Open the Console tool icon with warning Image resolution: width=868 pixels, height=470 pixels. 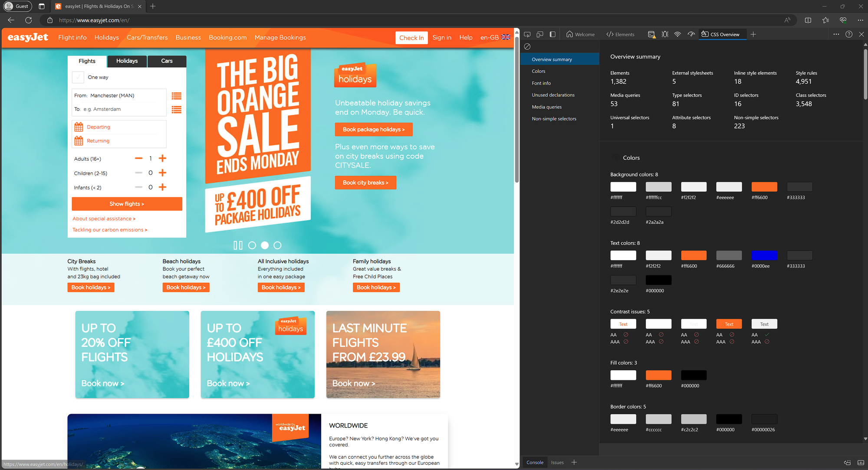[651, 34]
